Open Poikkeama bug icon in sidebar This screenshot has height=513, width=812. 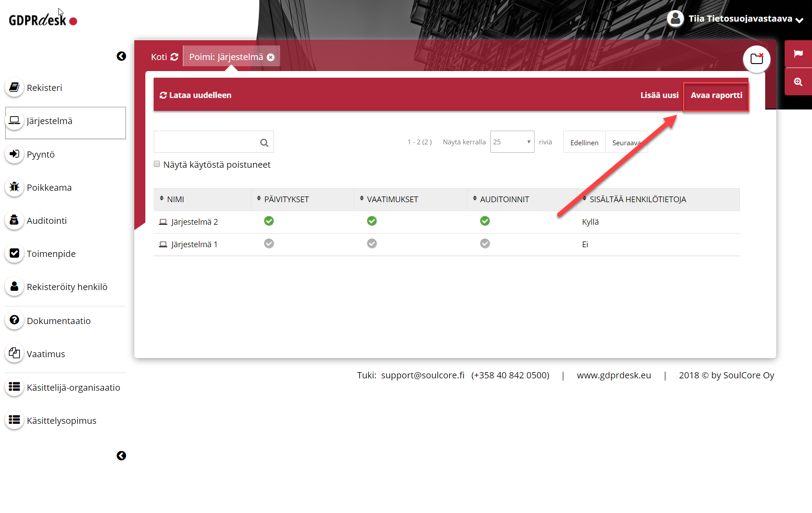(x=15, y=187)
